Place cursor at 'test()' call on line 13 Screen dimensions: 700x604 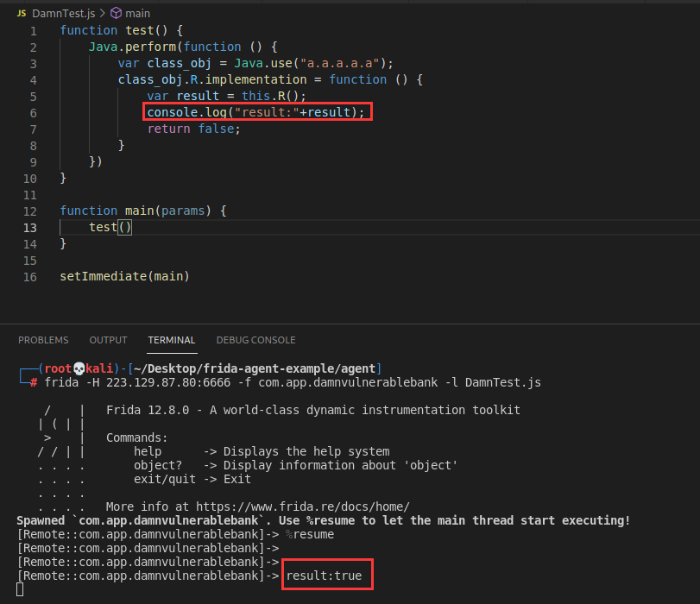tap(110, 227)
